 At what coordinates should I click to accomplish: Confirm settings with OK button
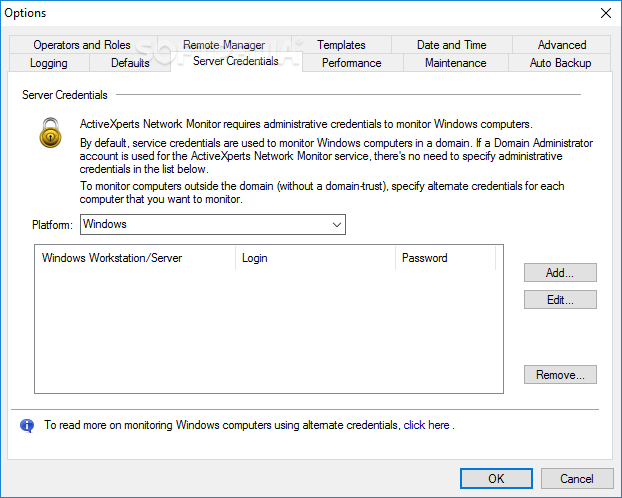(496, 479)
